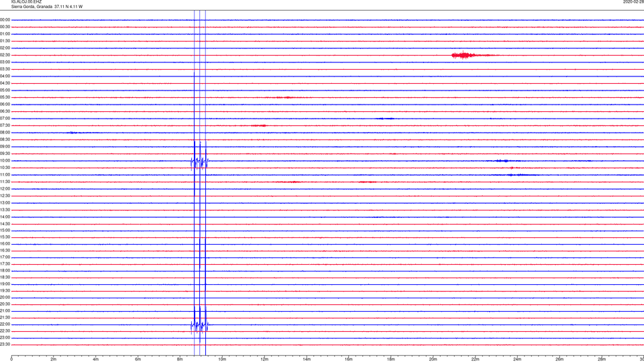The image size is (644, 362).
Task: Click the 8m axis tick label
Action: click(180, 359)
